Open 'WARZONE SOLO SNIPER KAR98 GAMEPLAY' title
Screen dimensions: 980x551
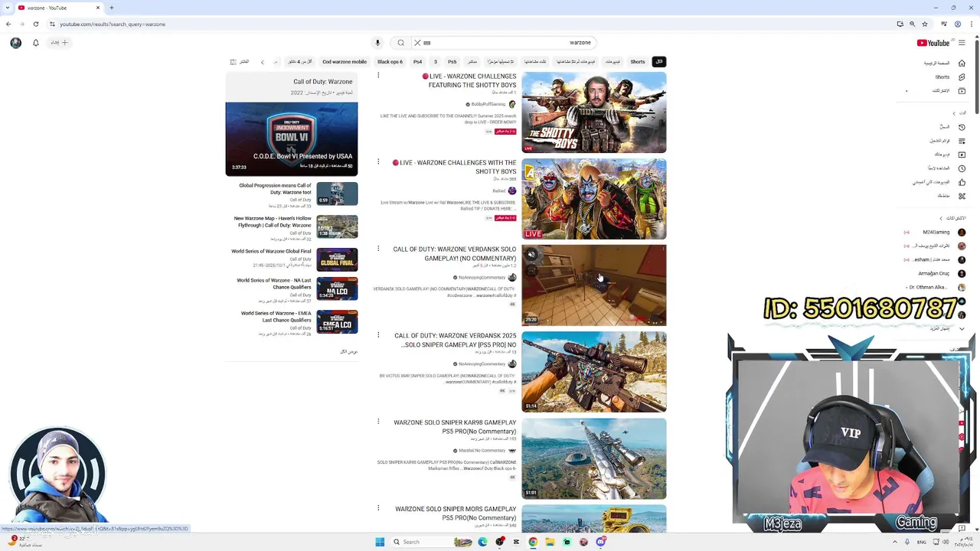(455, 427)
